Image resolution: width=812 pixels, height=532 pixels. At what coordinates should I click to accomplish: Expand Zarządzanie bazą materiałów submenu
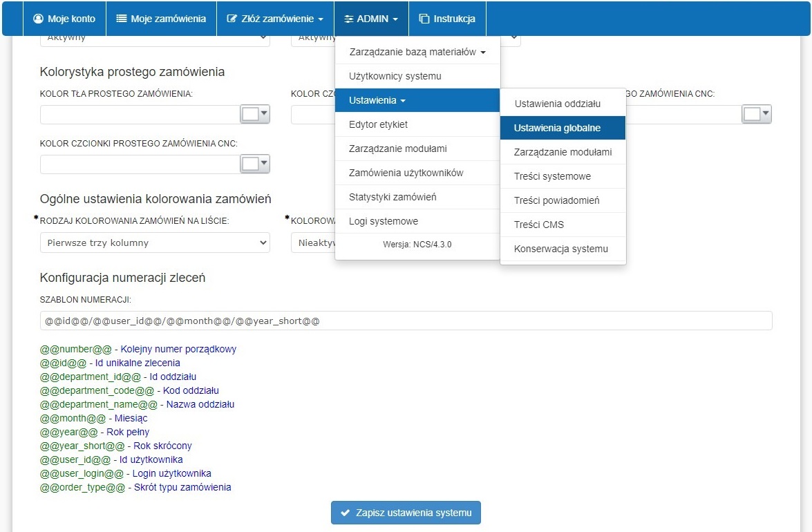(417, 52)
